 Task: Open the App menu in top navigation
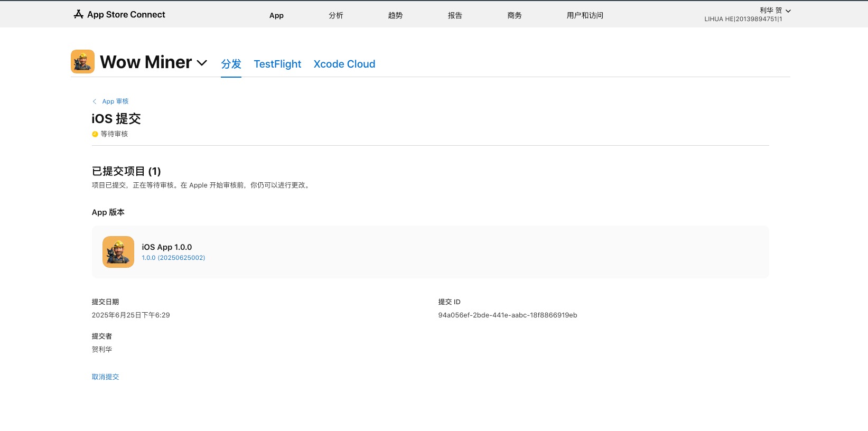pos(276,15)
